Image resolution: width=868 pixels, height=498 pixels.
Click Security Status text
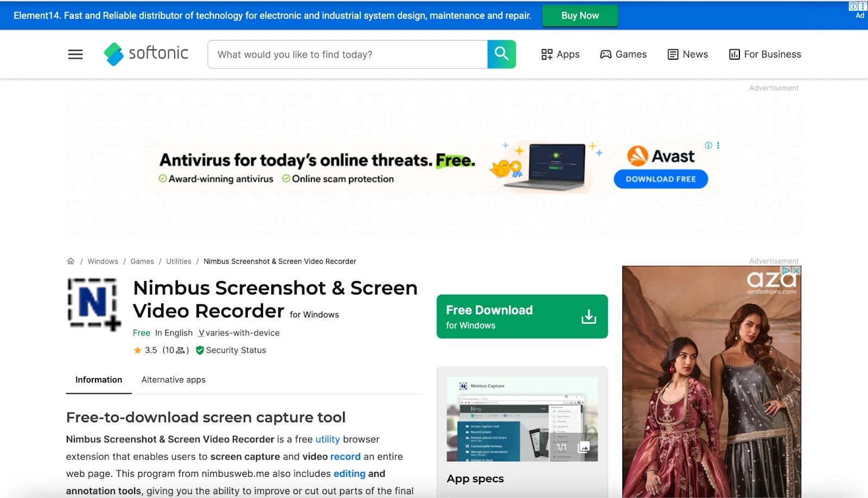pyautogui.click(x=236, y=350)
